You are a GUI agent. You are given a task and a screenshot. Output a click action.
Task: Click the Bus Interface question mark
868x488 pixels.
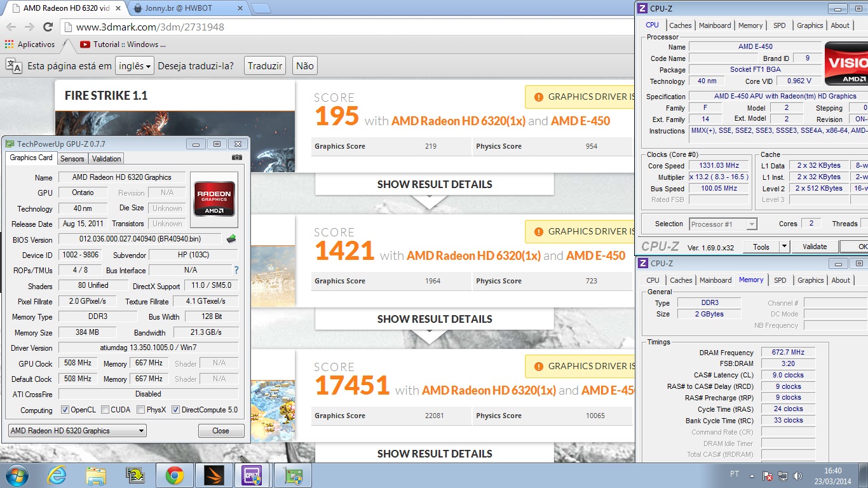coord(236,270)
